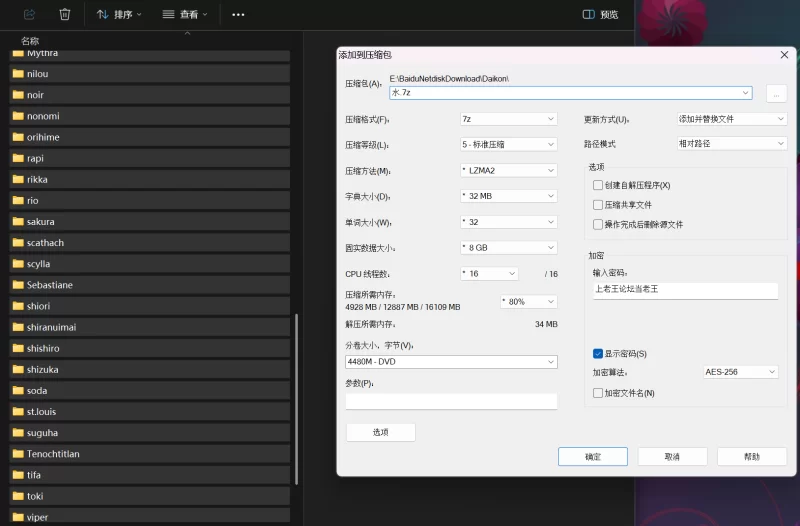Click the preview pane icon (预览)
The width and height of the screenshot is (800, 526).
(589, 15)
